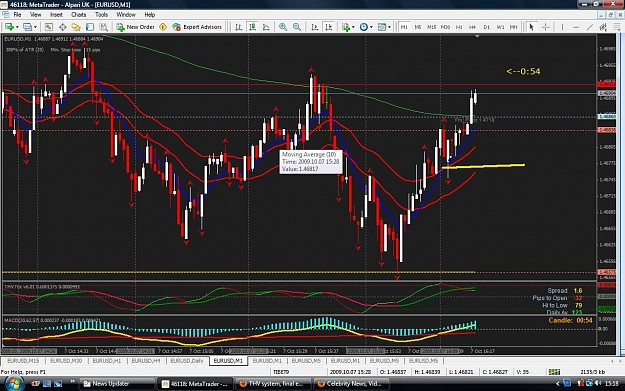The height and width of the screenshot is (391, 625).
Task: Click the connection status bars icon
Action: 554,371
